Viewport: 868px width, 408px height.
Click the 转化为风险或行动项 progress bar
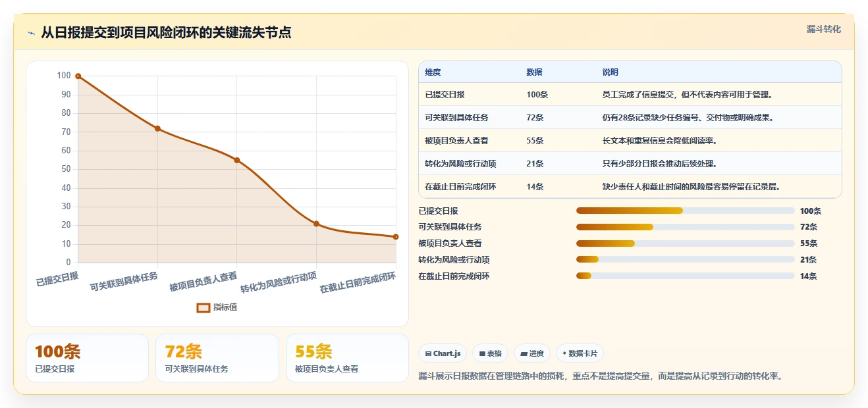685,260
